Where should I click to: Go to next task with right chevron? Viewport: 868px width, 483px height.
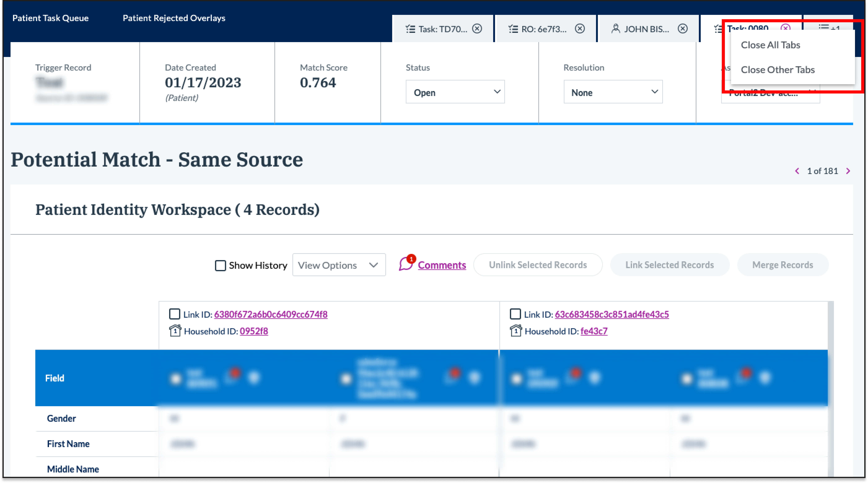pyautogui.click(x=848, y=171)
